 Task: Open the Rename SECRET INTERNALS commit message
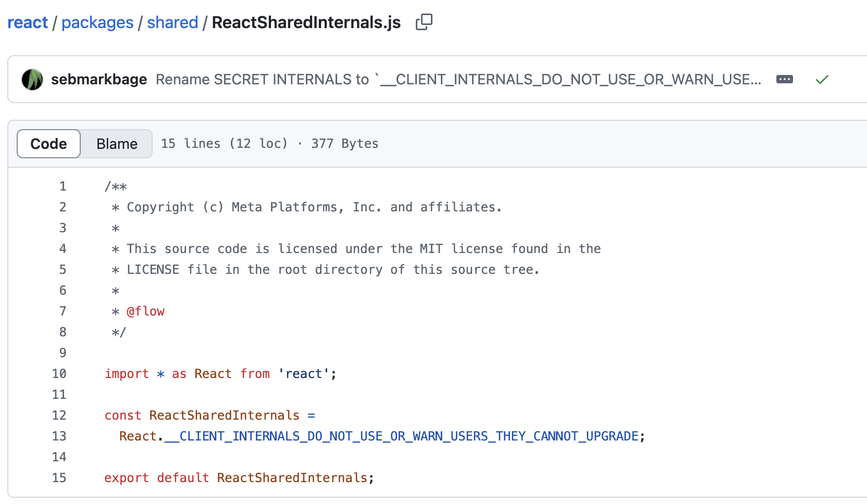459,79
